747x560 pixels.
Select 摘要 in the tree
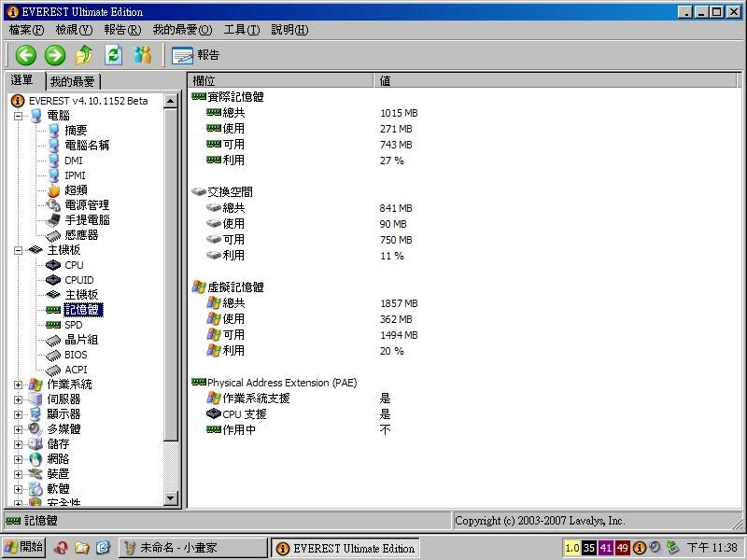(x=76, y=131)
